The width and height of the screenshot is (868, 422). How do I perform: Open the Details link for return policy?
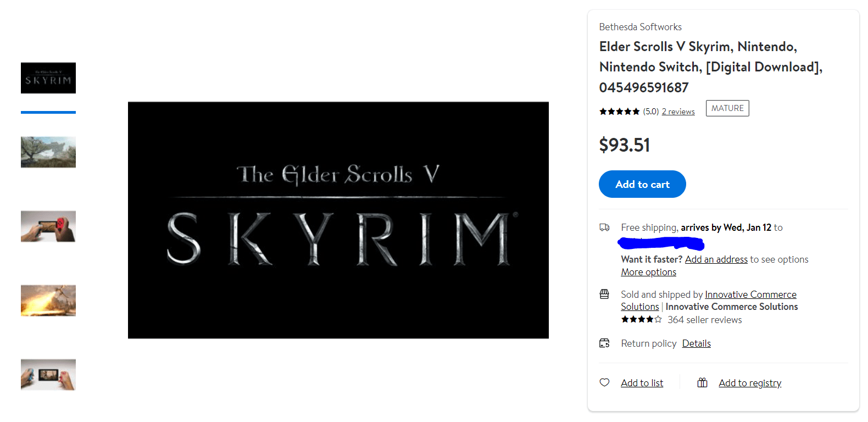point(696,343)
